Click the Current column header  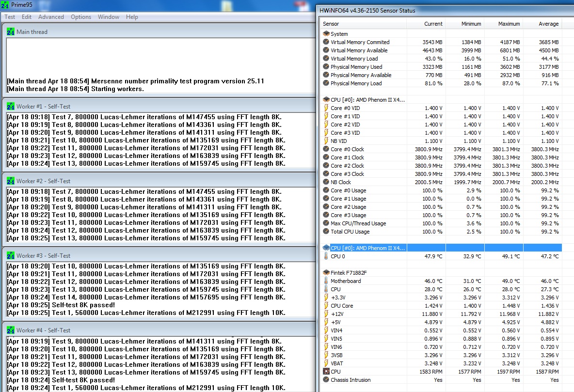[x=426, y=24]
